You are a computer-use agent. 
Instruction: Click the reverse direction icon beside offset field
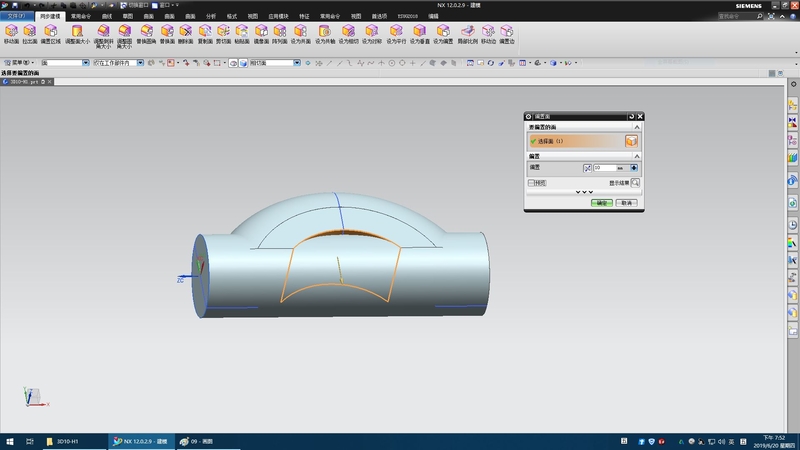click(x=586, y=167)
